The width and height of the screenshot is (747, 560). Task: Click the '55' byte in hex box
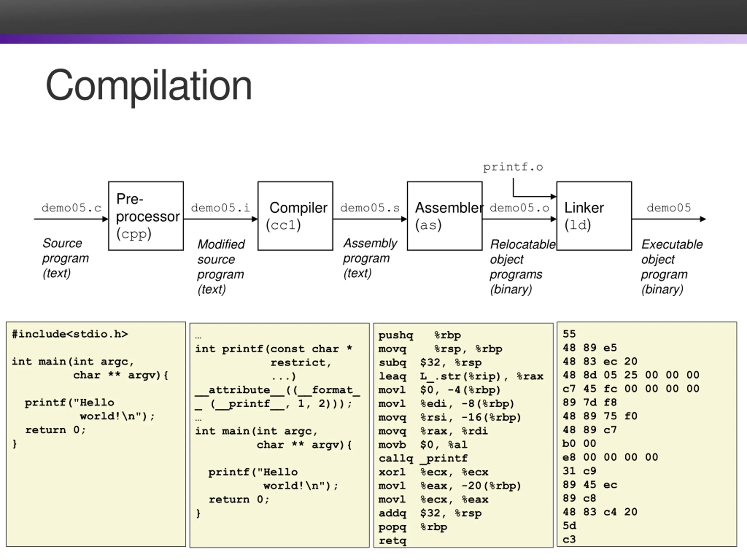[x=569, y=334]
